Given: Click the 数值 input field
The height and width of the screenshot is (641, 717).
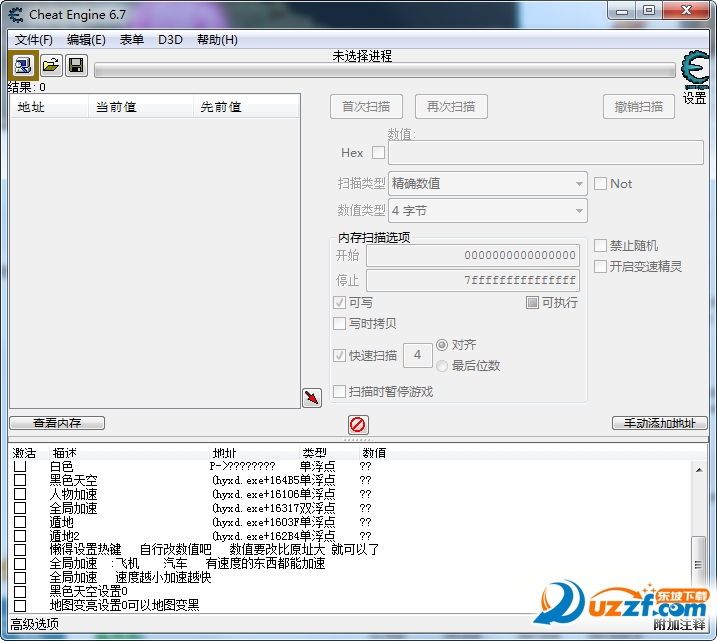Looking at the screenshot, I should point(546,152).
